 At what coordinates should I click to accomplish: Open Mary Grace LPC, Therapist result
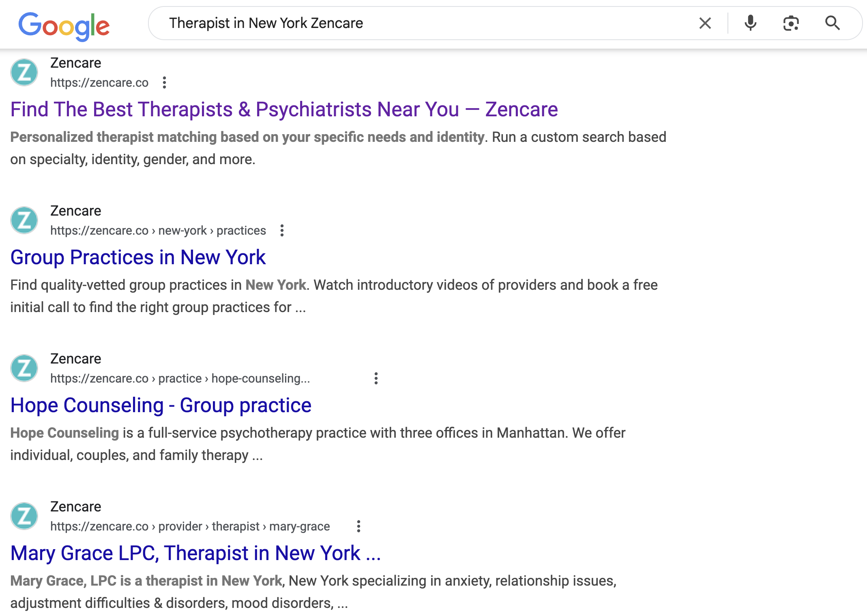pos(195,553)
